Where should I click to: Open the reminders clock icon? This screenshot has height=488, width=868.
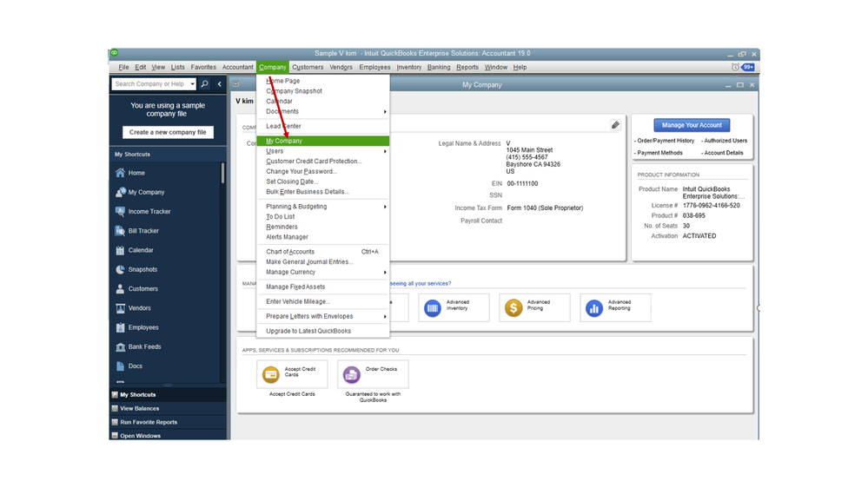(x=735, y=67)
